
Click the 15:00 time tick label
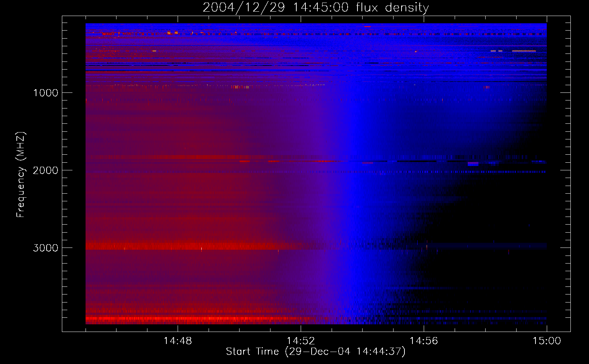point(547,341)
